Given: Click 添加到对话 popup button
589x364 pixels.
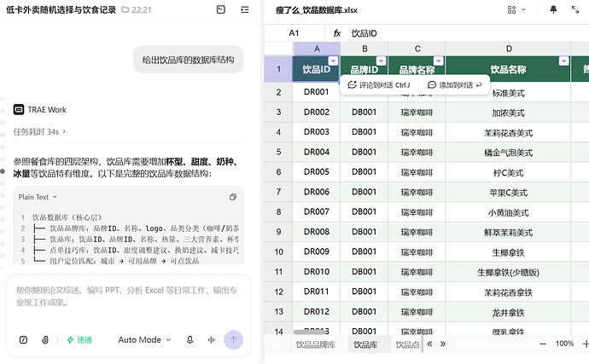Looking at the screenshot, I should pyautogui.click(x=454, y=85).
